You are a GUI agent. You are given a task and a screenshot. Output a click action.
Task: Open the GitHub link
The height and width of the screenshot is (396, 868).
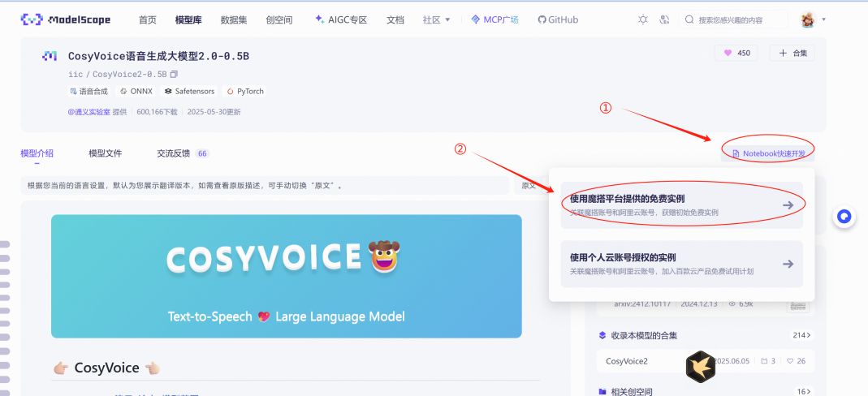(558, 20)
